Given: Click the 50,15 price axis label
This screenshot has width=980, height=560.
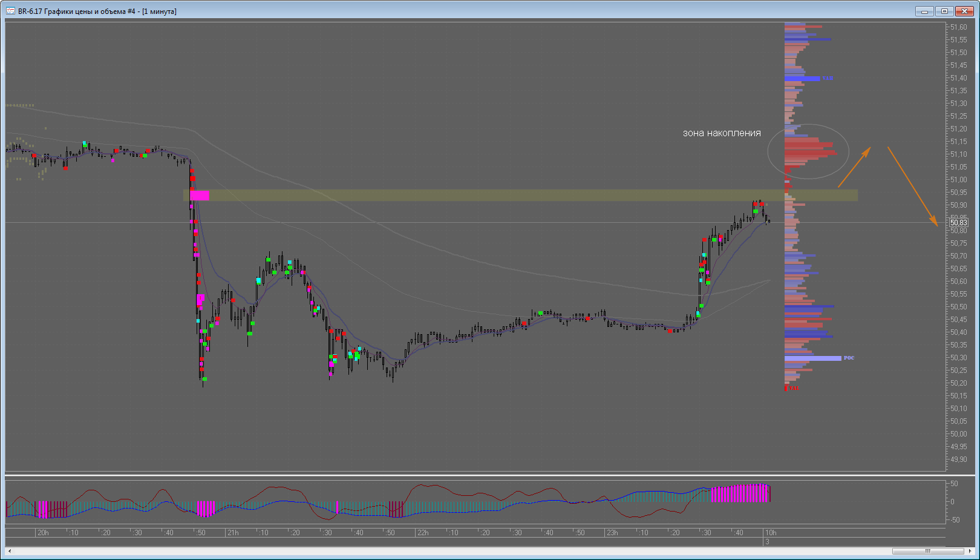Looking at the screenshot, I should (959, 396).
